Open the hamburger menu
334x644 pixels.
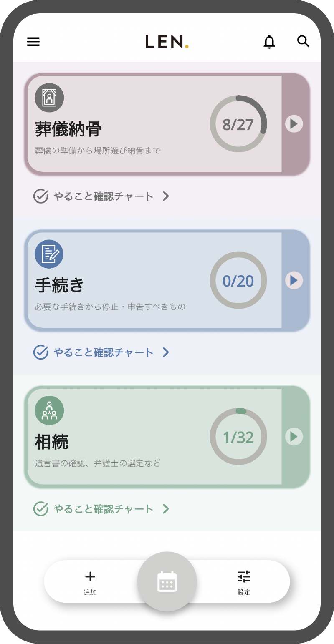33,42
